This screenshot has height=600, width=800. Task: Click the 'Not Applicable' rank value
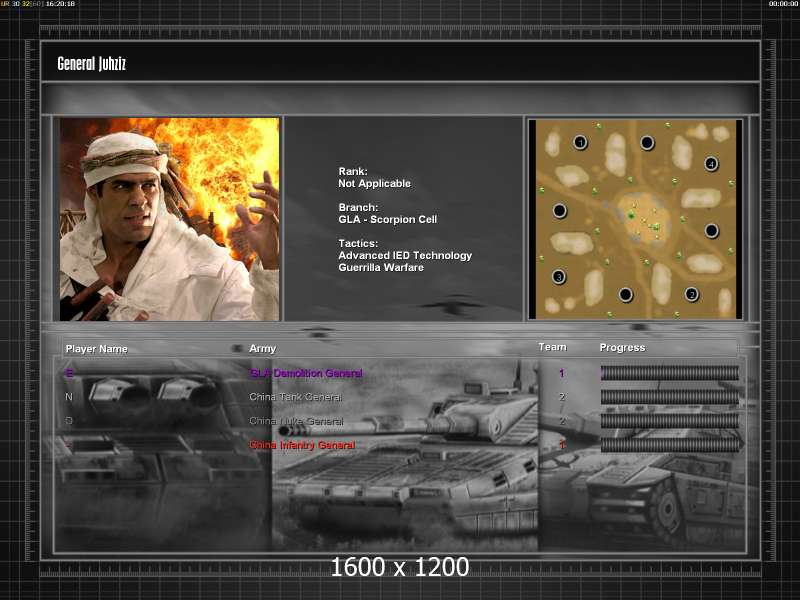(374, 184)
